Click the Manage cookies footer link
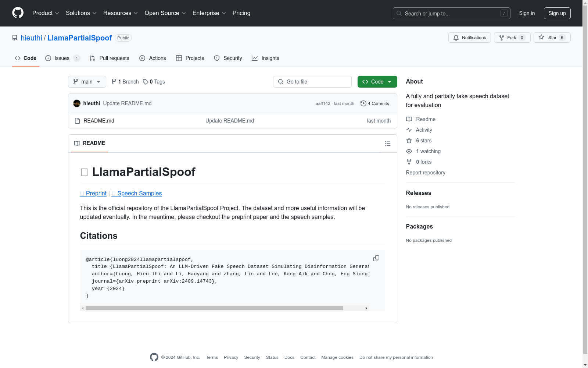The height and width of the screenshot is (368, 588). pyautogui.click(x=337, y=357)
